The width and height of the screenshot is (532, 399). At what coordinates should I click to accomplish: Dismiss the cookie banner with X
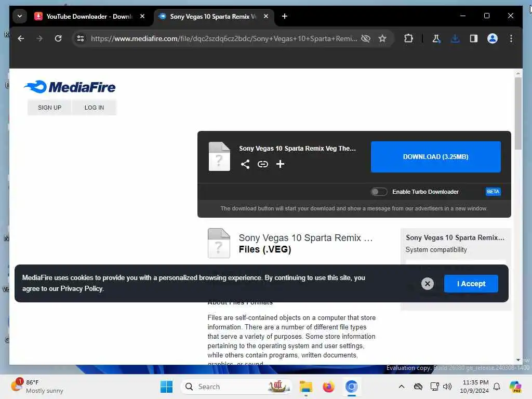point(428,284)
